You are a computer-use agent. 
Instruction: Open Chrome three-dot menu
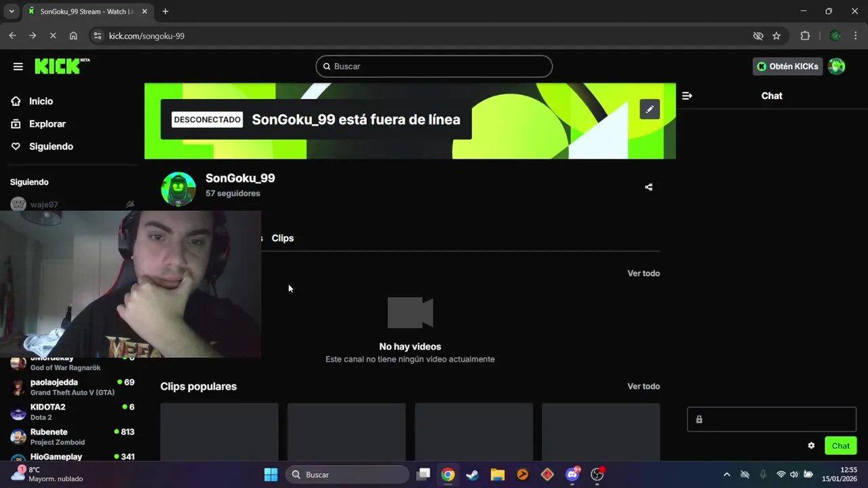pos(855,36)
